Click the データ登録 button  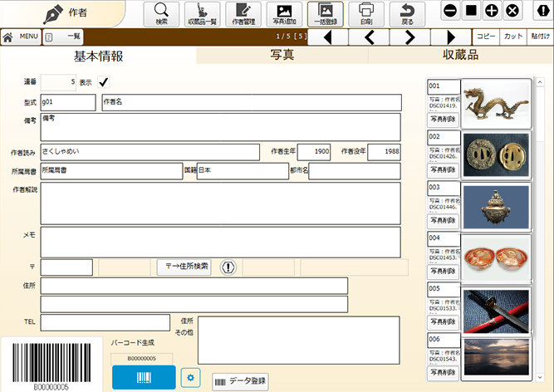(x=241, y=381)
